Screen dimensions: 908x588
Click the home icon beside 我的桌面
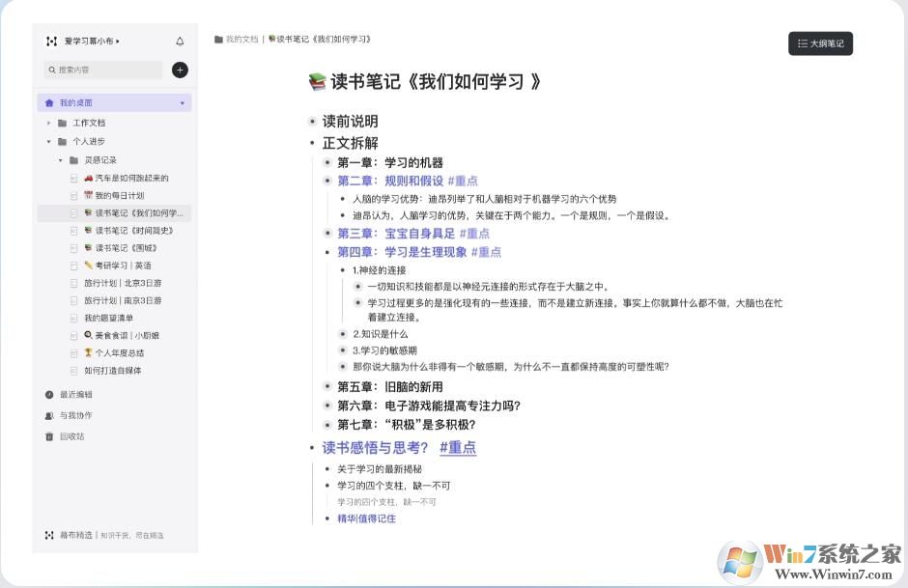pyautogui.click(x=50, y=102)
